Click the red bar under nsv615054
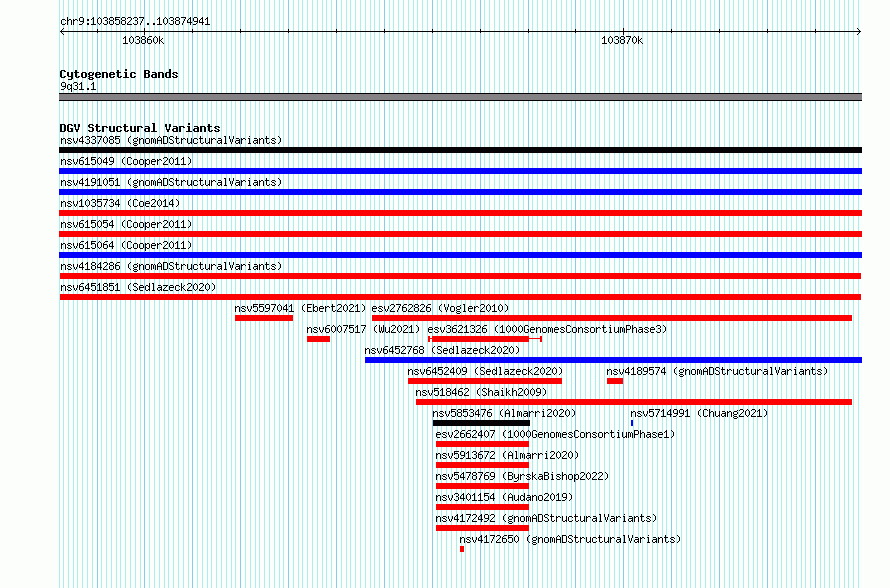The image size is (890, 588). tap(460, 234)
